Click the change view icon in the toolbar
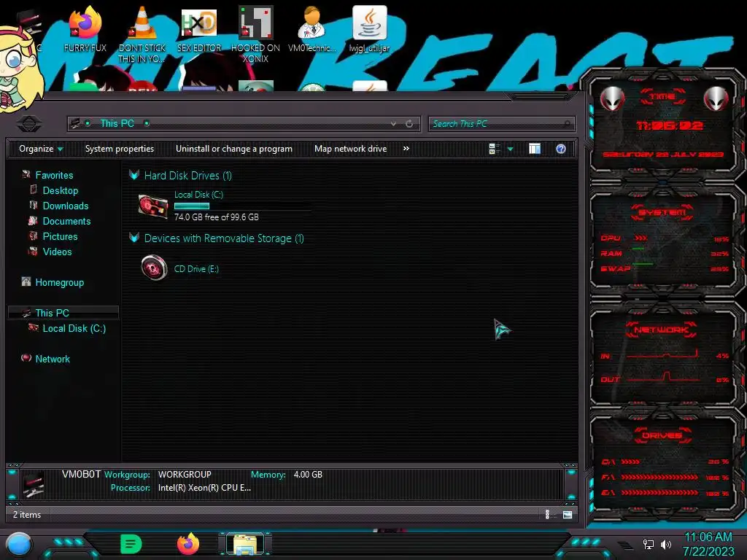 494,149
